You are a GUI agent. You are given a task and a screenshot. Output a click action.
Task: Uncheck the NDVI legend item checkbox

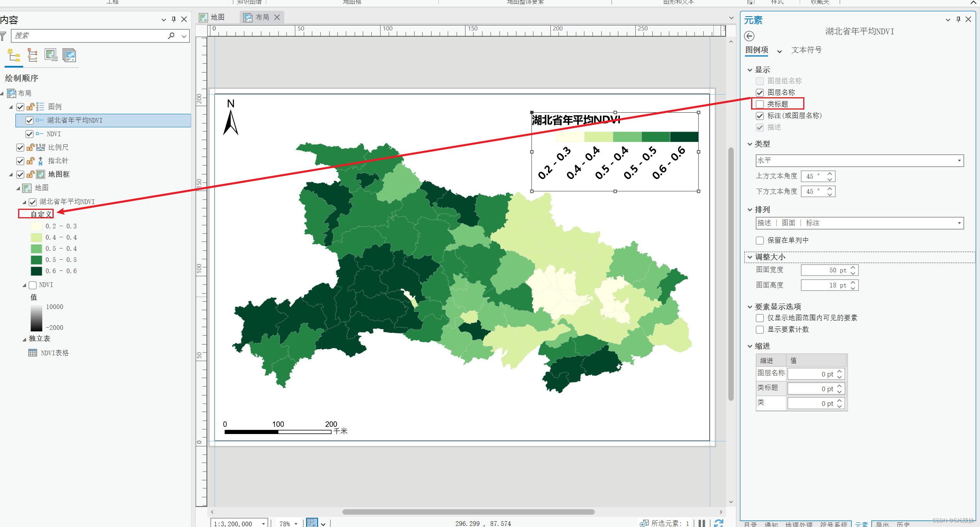point(29,134)
